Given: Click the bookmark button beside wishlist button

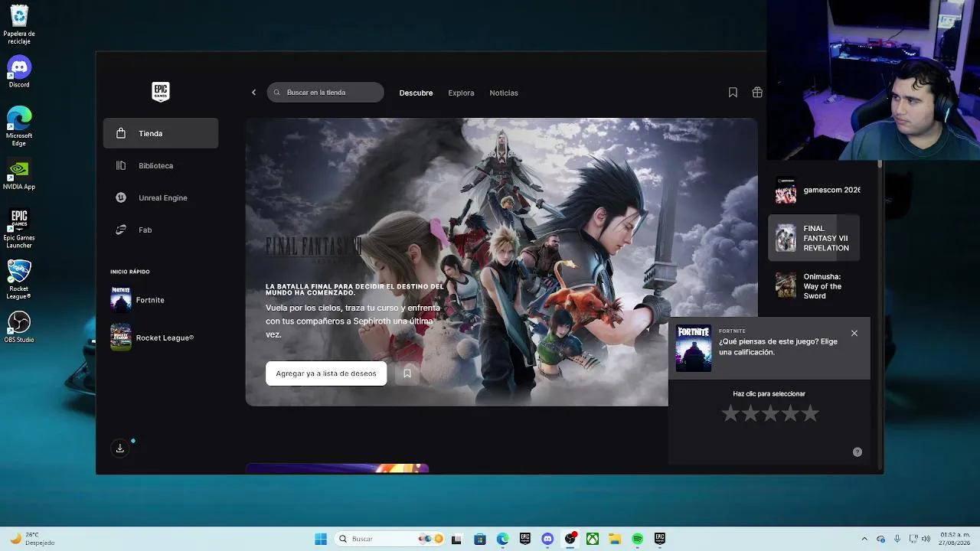Looking at the screenshot, I should 407,373.
